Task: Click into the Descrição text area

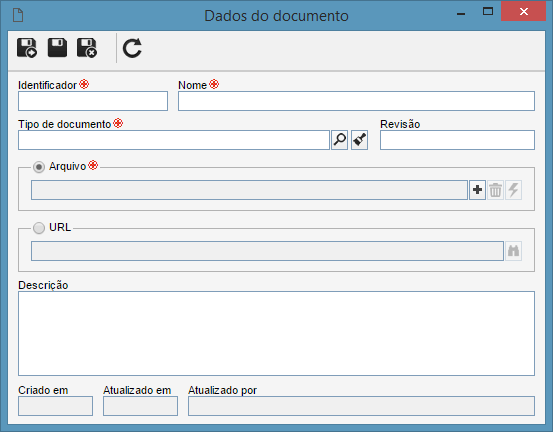Action: pos(276,333)
